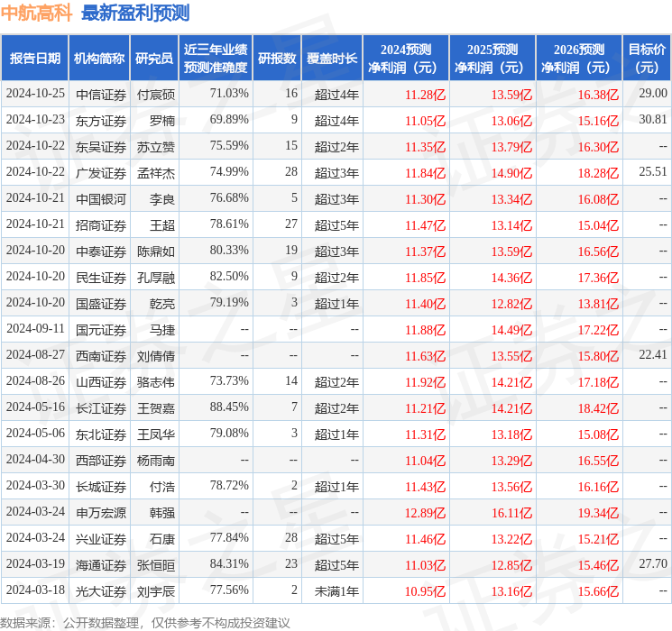
Task: Click target price 27.70
Action: (x=653, y=563)
